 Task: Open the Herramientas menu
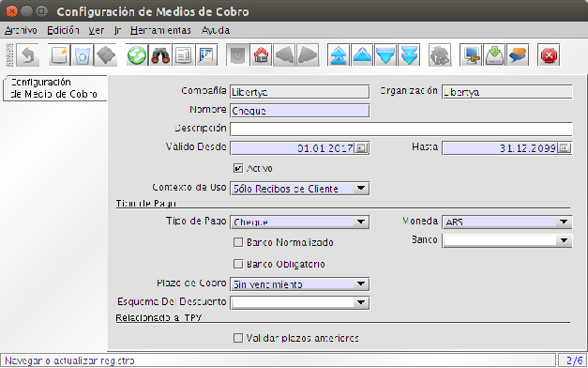(160, 30)
